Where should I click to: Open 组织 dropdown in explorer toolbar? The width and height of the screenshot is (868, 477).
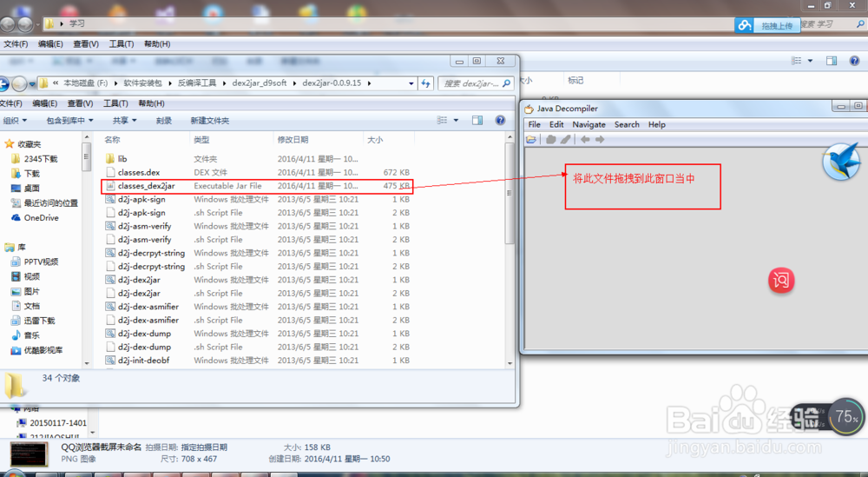[x=15, y=120]
